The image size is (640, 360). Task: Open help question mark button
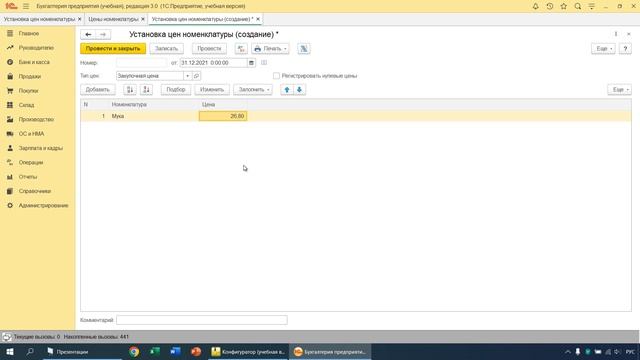[625, 49]
